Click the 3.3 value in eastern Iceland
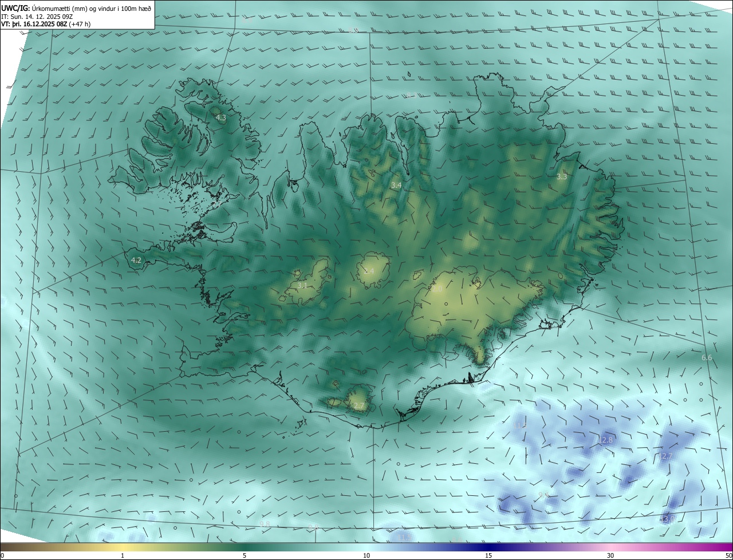 pos(562,177)
